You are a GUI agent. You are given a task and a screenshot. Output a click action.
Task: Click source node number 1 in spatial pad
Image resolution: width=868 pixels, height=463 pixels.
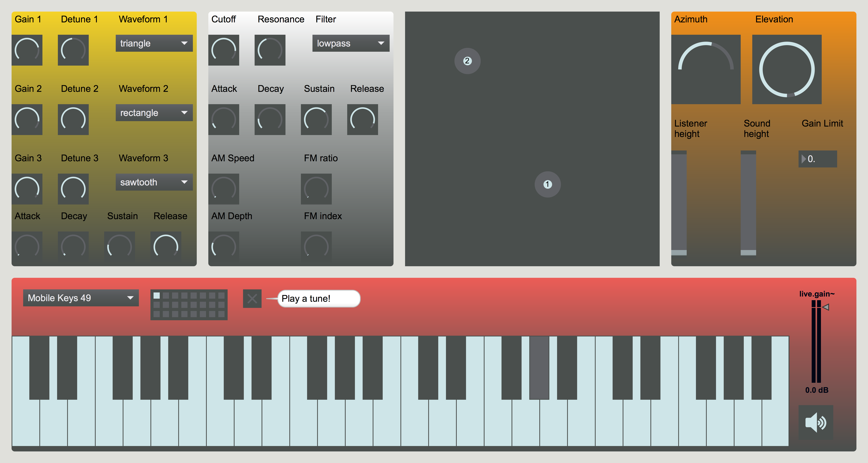pyautogui.click(x=548, y=184)
